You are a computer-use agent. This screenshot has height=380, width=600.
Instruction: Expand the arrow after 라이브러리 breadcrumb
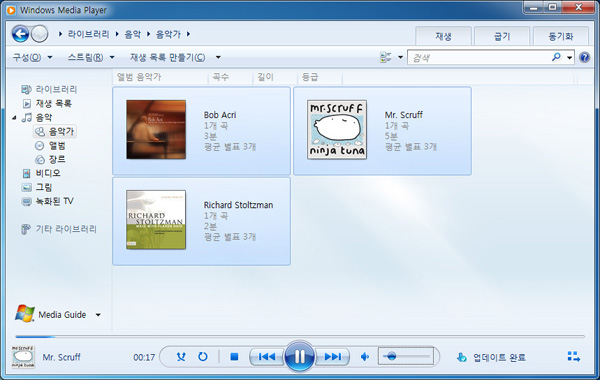click(117, 34)
